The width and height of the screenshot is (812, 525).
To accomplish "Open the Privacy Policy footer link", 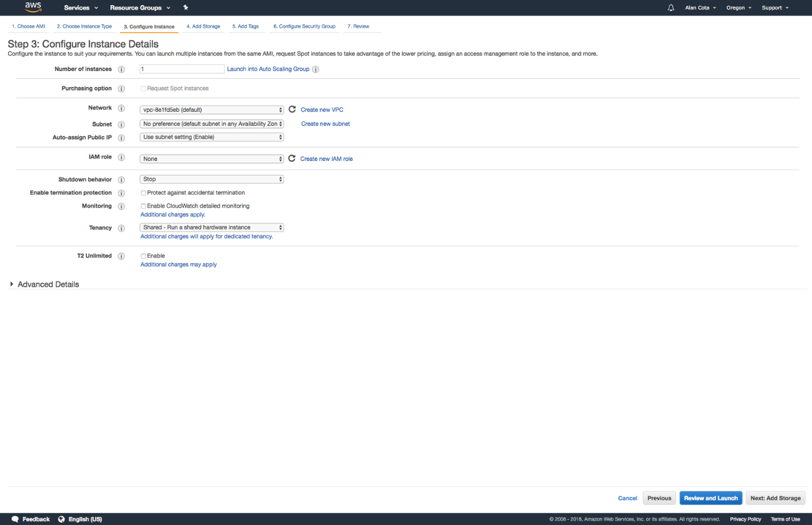I will [x=745, y=519].
